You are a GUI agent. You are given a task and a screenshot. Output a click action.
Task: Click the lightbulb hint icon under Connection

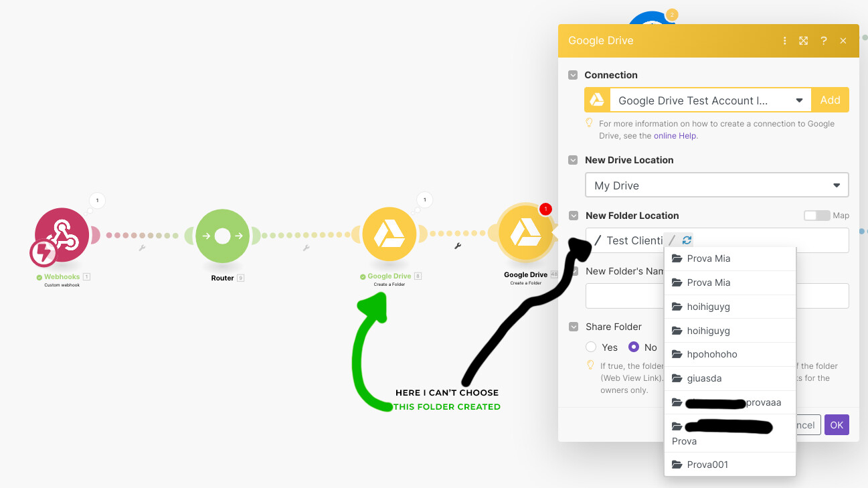[x=590, y=123]
